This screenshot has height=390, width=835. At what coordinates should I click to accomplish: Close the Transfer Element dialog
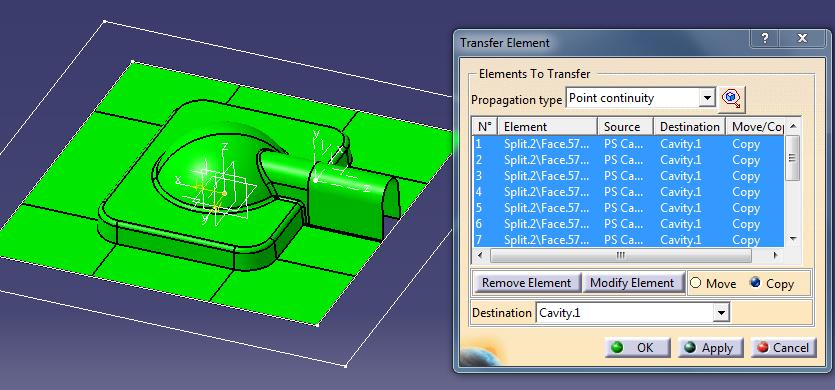coord(801,39)
